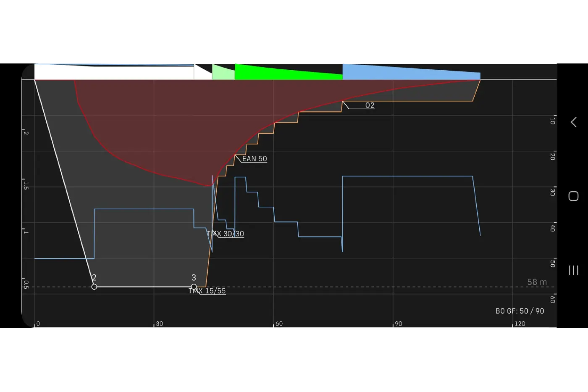Click the 30 depth axis label

click(553, 192)
